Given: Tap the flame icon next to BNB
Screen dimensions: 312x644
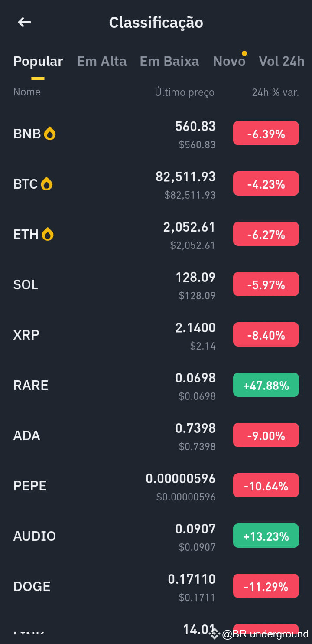Looking at the screenshot, I should pyautogui.click(x=50, y=134).
